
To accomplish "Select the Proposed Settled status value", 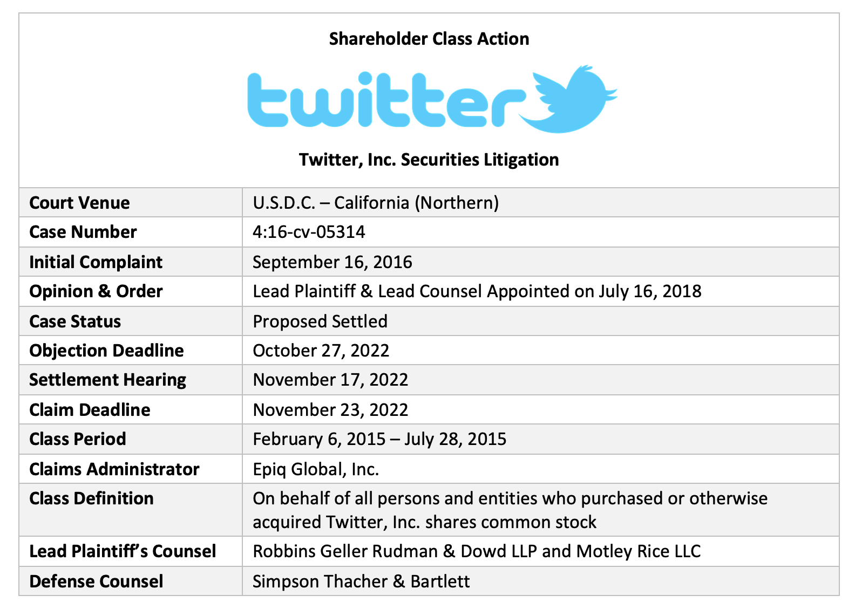I will (320, 321).
